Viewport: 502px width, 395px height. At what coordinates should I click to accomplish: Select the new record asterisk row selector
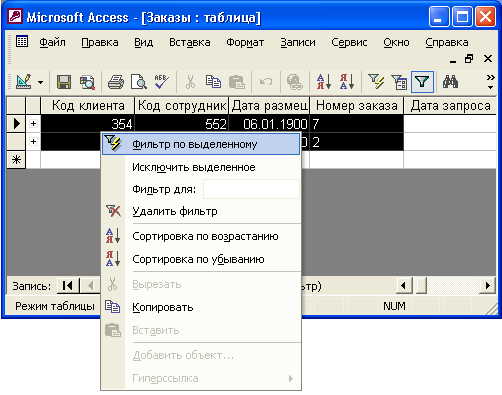(16, 160)
